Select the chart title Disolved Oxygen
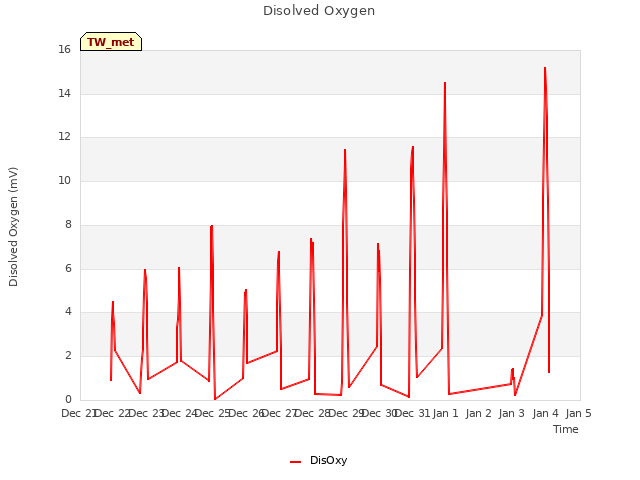Image resolution: width=640 pixels, height=480 pixels. click(x=319, y=11)
